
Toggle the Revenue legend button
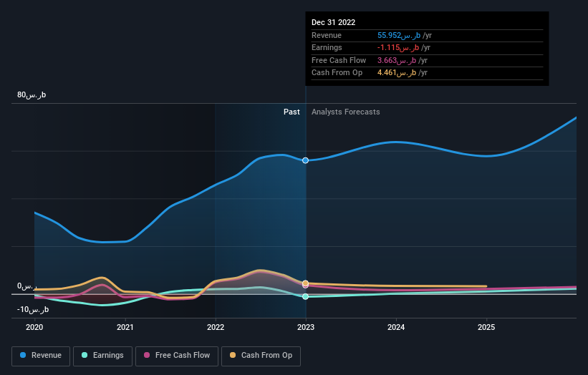pos(41,356)
